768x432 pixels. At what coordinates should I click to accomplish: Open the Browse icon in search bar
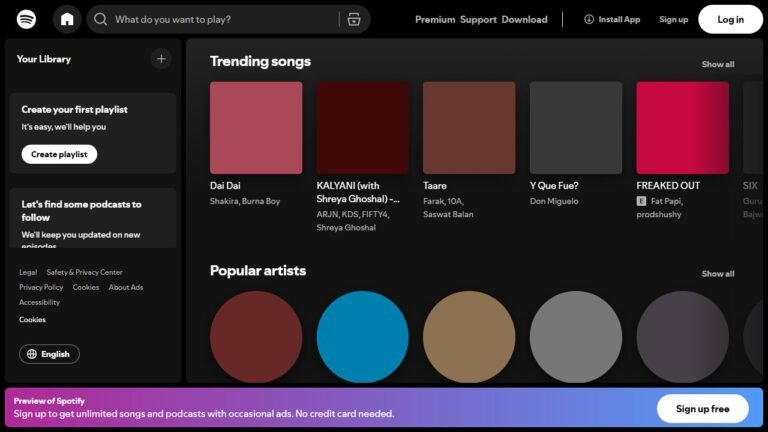(x=354, y=20)
